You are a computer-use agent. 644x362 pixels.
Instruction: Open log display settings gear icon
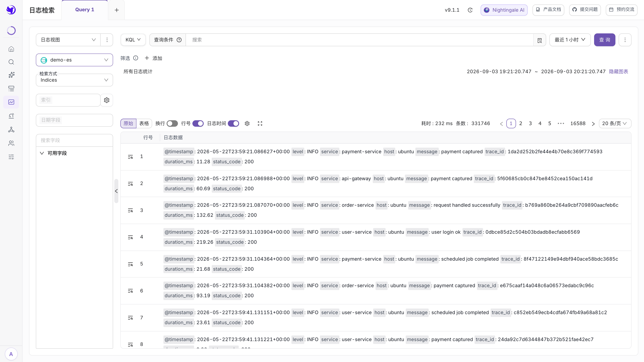(247, 123)
